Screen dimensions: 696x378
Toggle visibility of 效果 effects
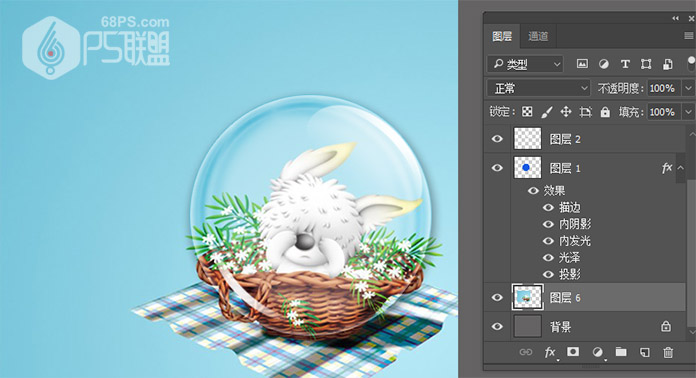point(533,191)
